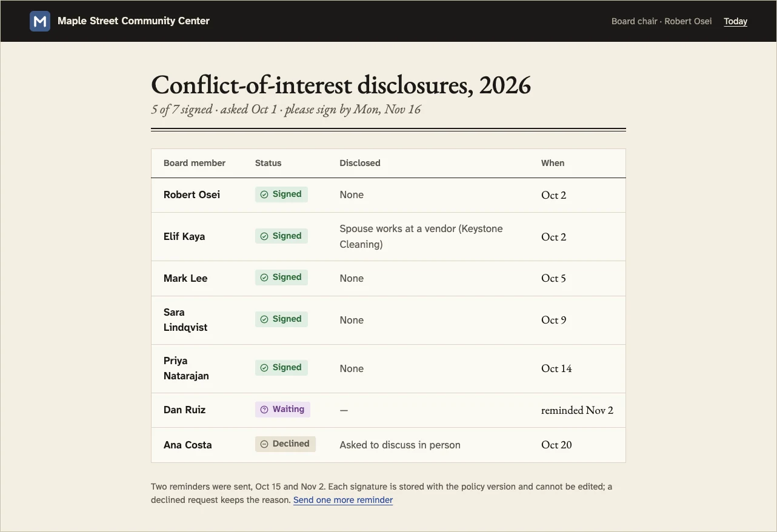Click the Oct 2 date in Elif Kaya's row
This screenshot has width=777, height=532.
tap(553, 237)
